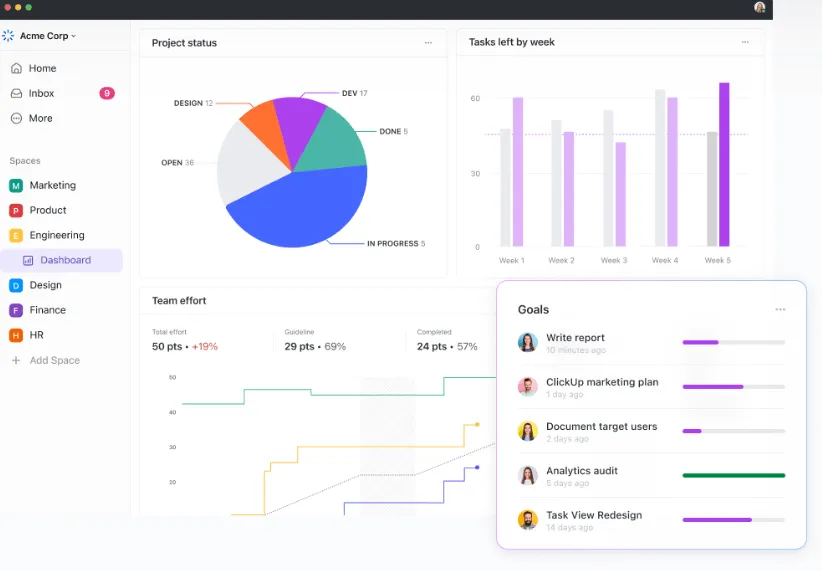Click the green Analytics audit progress bar

[734, 476]
